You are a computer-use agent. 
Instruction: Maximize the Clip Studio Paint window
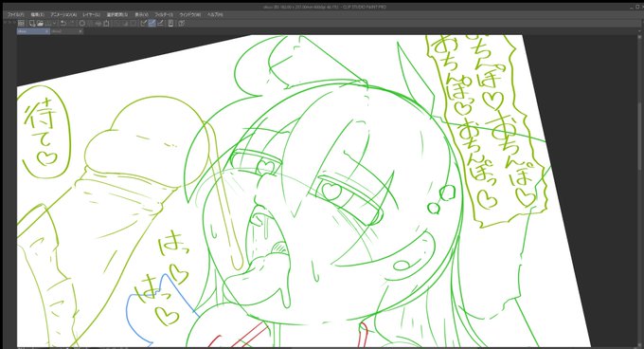coord(637,7)
